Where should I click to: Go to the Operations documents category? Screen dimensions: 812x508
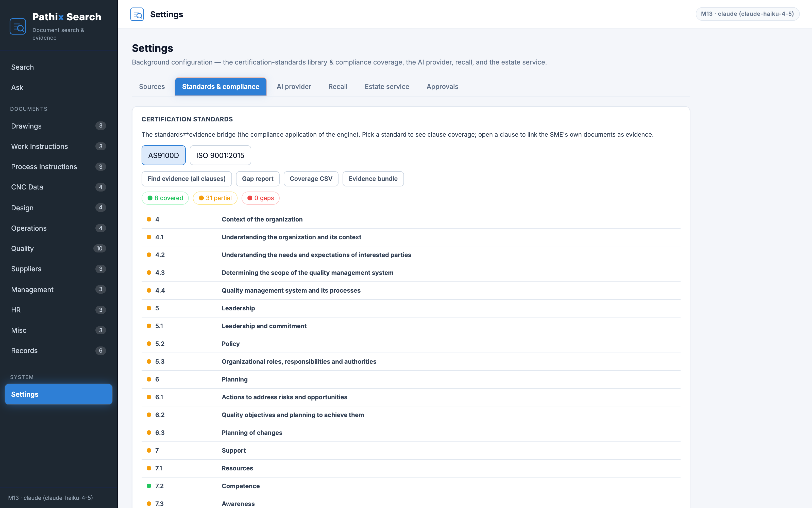59,228
